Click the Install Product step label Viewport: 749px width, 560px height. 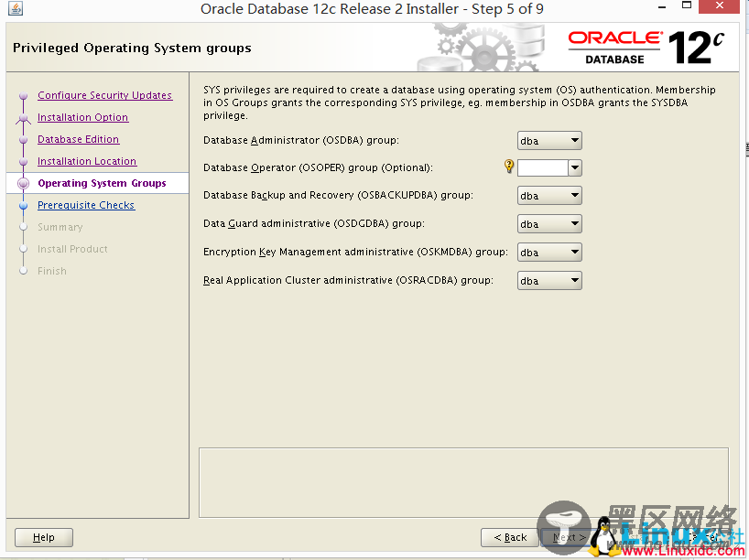click(x=72, y=249)
